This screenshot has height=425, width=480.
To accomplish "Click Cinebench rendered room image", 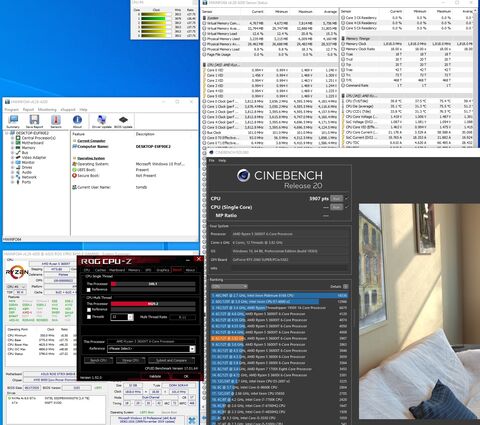I will point(419,311).
